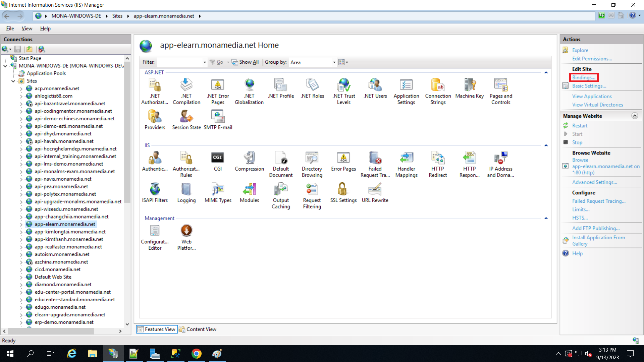Collapse the MONA-WINDOWS-DE server node
Viewport: 644px width, 362px height.
click(5, 66)
